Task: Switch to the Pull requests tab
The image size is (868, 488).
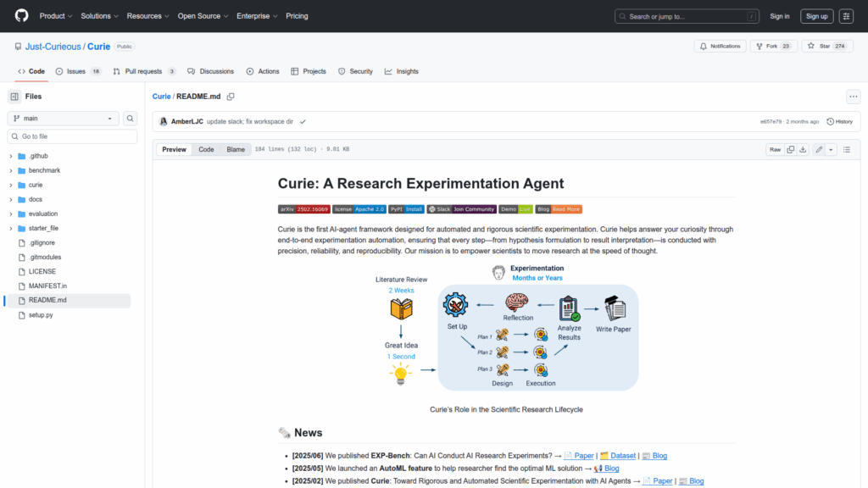Action: coord(144,71)
